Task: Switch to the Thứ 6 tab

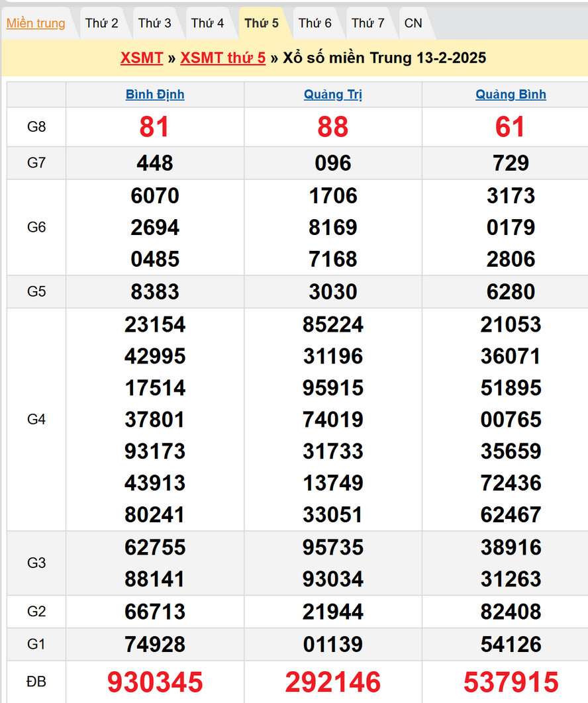Action: point(315,23)
